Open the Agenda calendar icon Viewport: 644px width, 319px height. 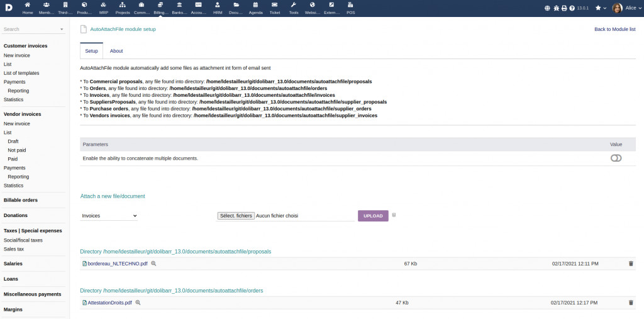(255, 5)
